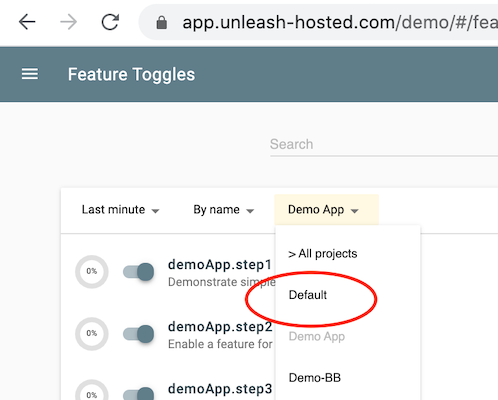
Task: Toggle off the demoApp.step1 feature switch
Action: point(139,272)
